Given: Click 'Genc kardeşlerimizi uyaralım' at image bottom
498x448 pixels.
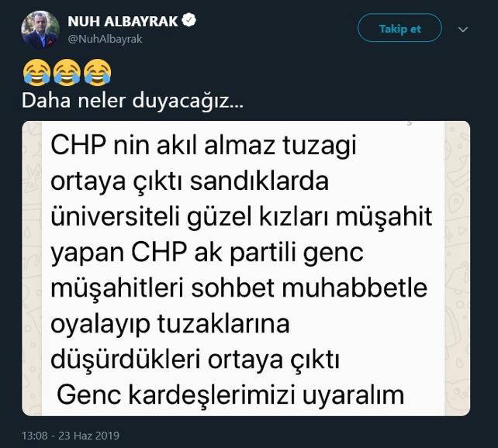Looking at the screenshot, I should click(x=231, y=395).
